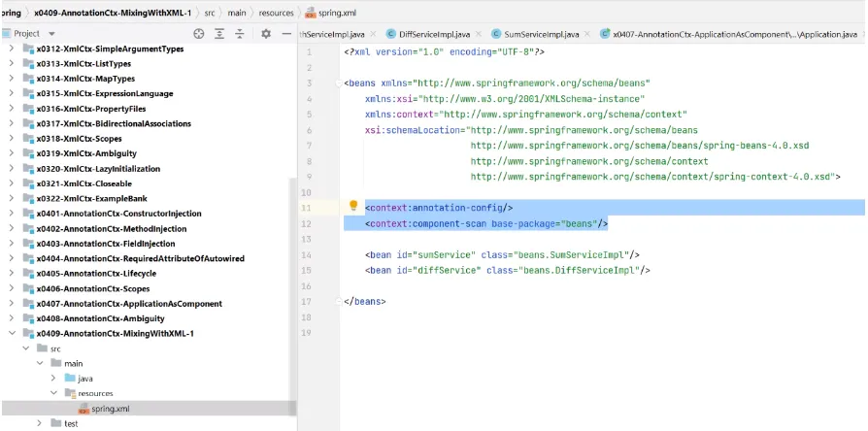Fold the beans element at line 3
Viewport: 868px width, 431px height.
click(338, 83)
